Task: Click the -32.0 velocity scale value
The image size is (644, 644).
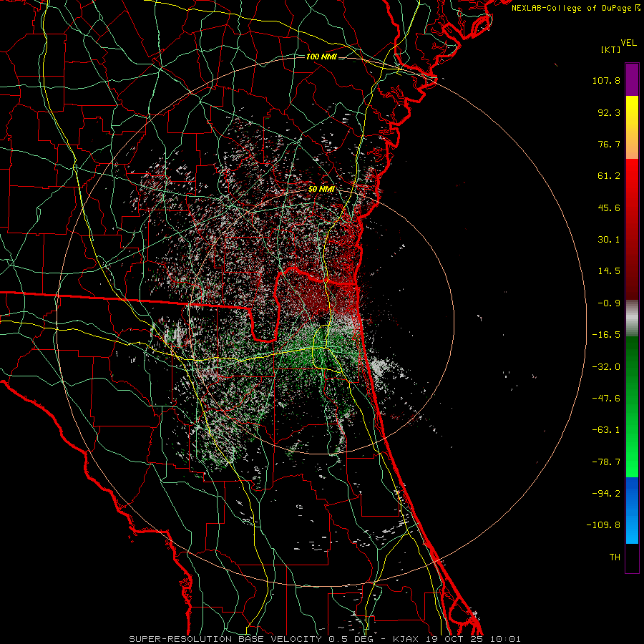Action: pos(606,367)
